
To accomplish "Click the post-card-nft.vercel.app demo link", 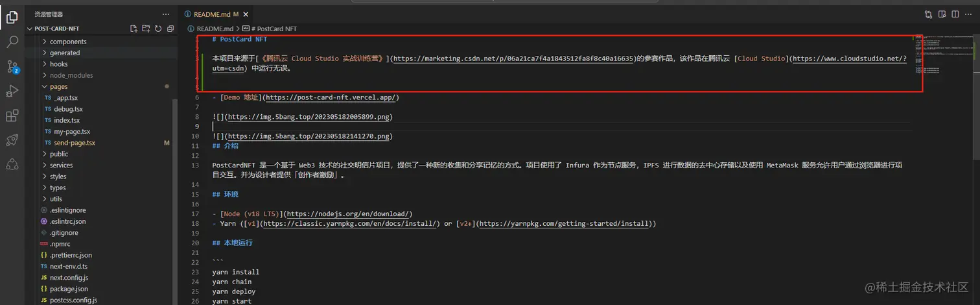I will click(x=332, y=97).
